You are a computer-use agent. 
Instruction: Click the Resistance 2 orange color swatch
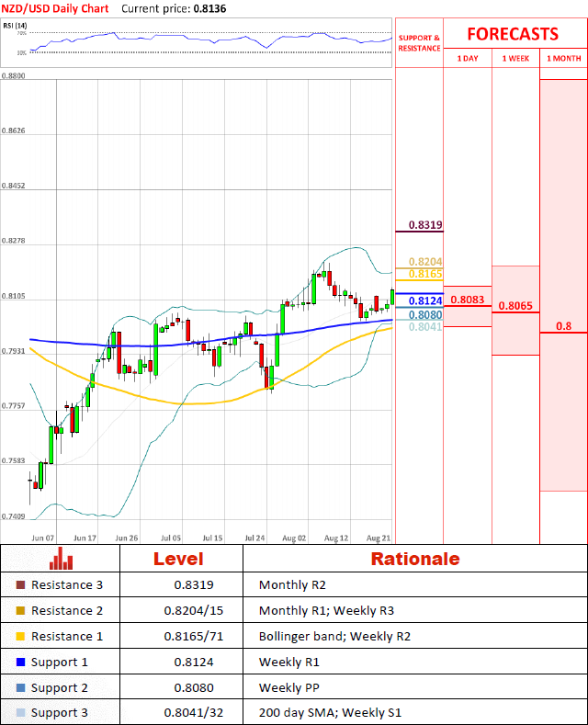pos(21,610)
